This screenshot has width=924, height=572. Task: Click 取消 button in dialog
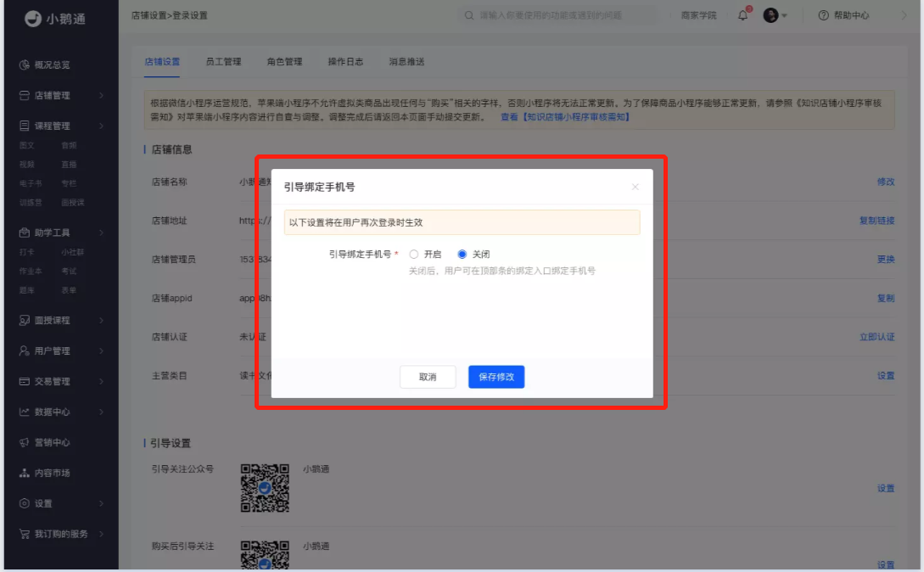[x=428, y=377]
